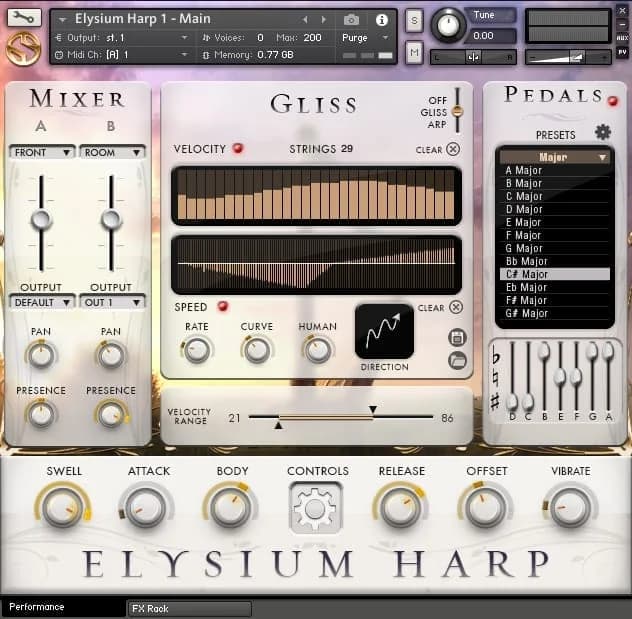The height and width of the screenshot is (619, 632).
Task: Click the AUX button at top right
Action: [x=622, y=37]
